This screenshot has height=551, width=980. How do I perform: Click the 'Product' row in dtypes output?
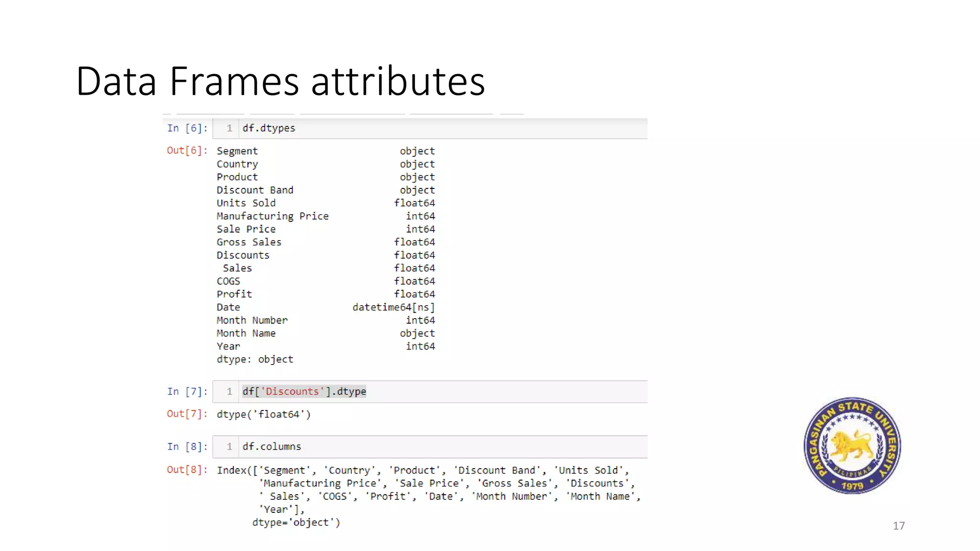[326, 177]
